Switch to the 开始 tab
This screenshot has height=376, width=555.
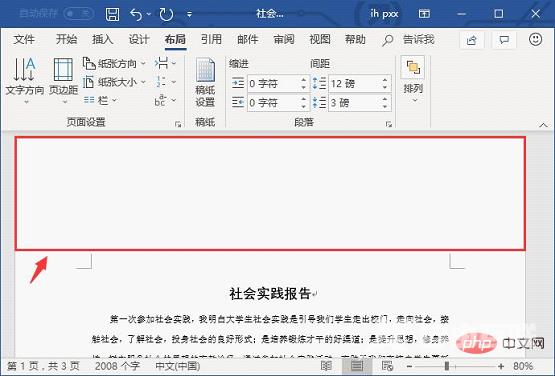[66, 39]
